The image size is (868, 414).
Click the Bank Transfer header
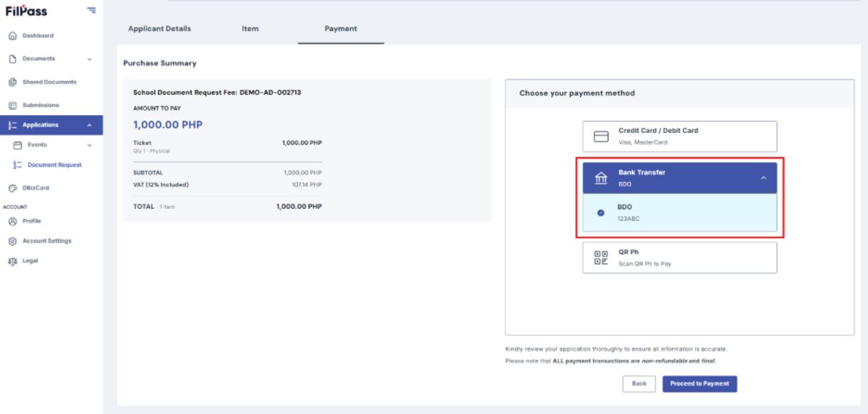[x=680, y=178]
